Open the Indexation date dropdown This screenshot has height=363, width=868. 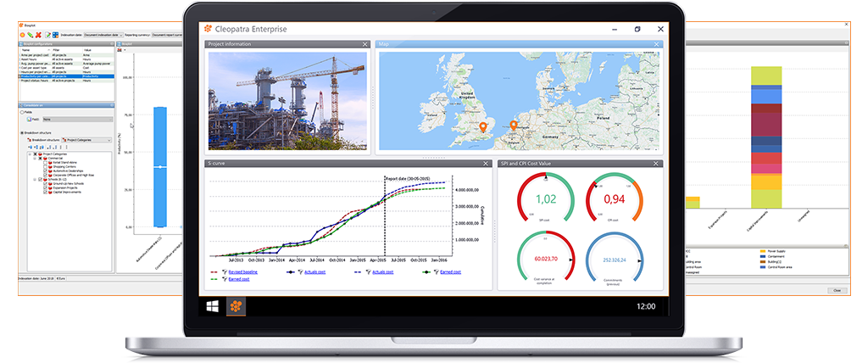pos(103,35)
